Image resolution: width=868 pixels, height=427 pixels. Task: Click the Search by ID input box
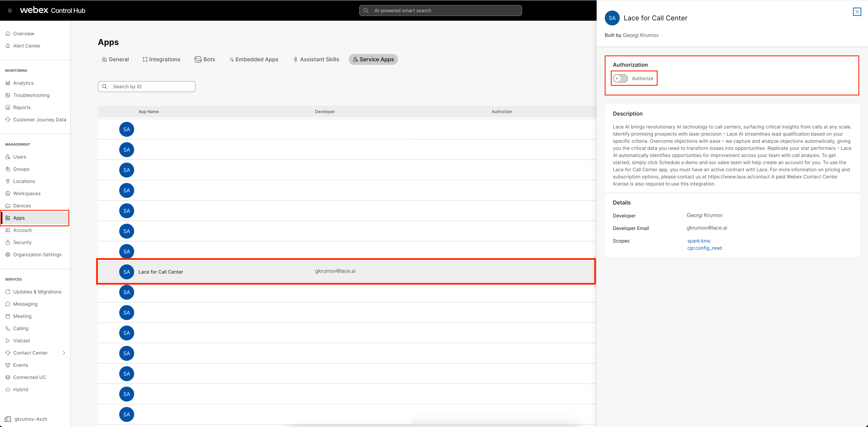[x=147, y=87]
